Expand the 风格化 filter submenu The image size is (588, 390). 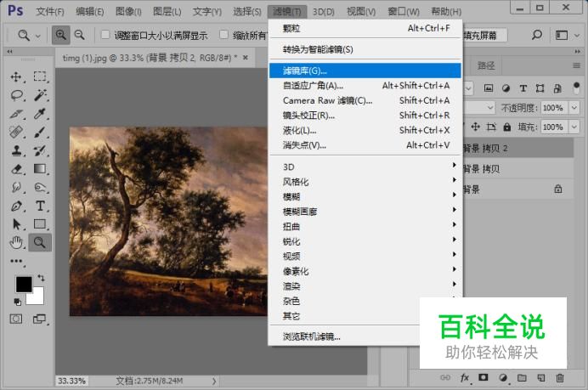coord(365,182)
